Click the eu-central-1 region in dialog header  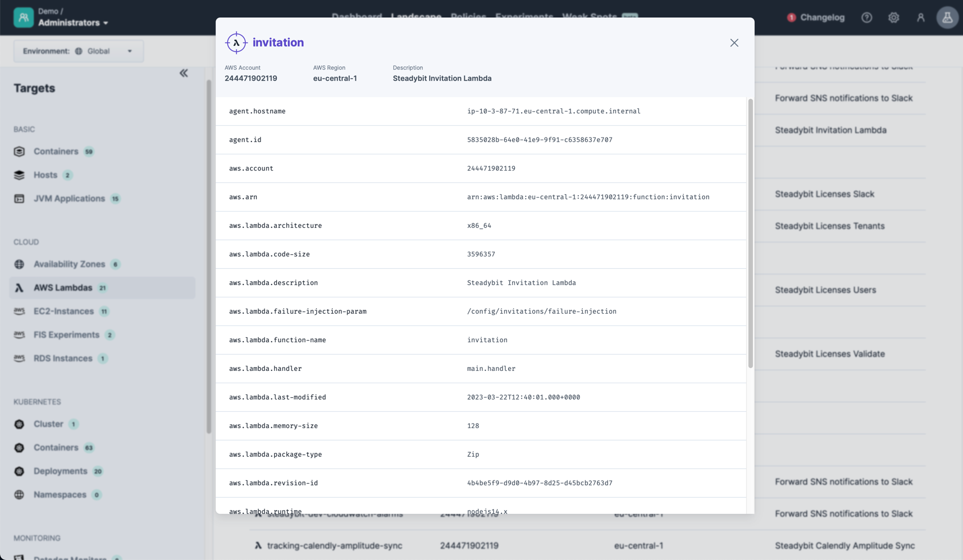point(335,79)
